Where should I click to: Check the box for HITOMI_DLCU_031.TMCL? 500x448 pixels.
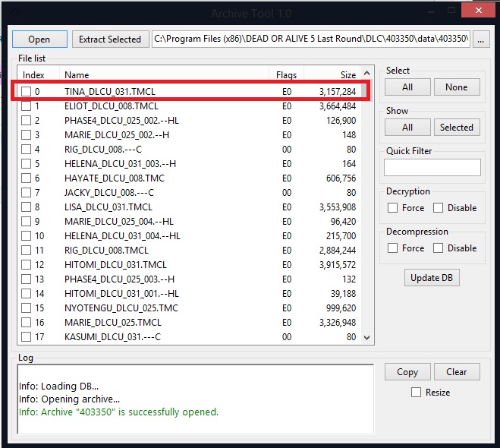coord(26,264)
